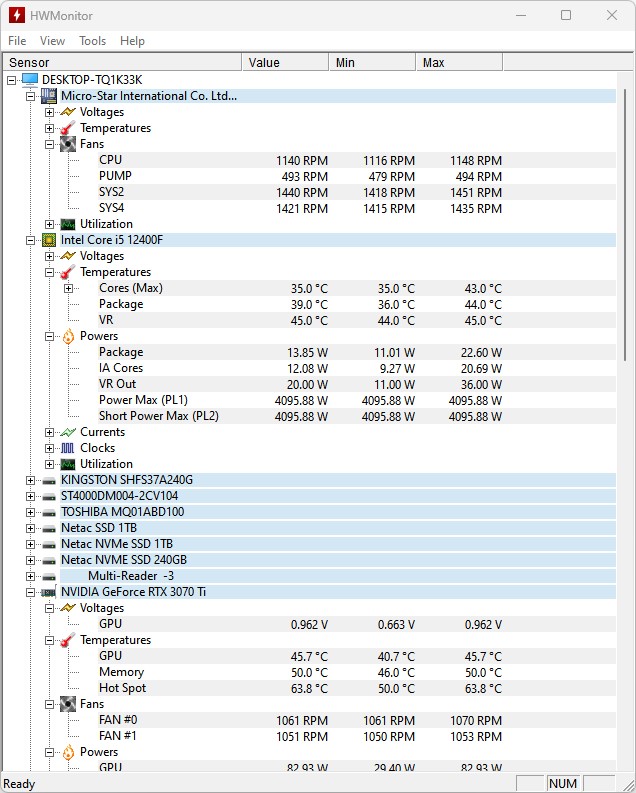This screenshot has width=636, height=793.
Task: Click the motherboard Voltages lightning icon
Action: (x=68, y=112)
